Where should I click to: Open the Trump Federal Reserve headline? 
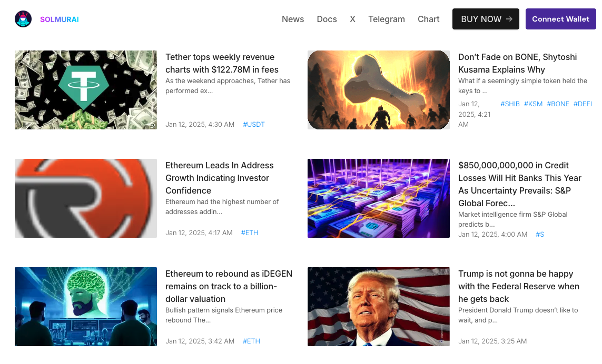518,286
